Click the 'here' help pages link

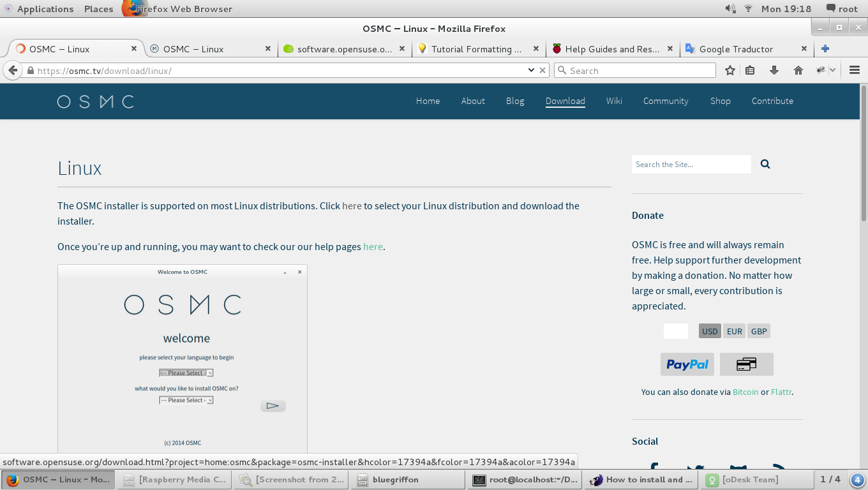pos(373,247)
